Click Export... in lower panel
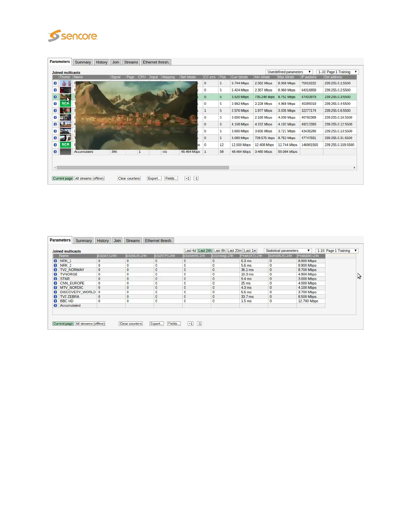411x532 pixels. 156,324
